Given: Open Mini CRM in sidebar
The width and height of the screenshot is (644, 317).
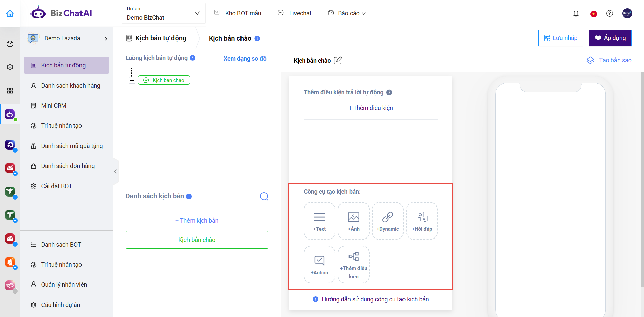Looking at the screenshot, I should 66,106.
